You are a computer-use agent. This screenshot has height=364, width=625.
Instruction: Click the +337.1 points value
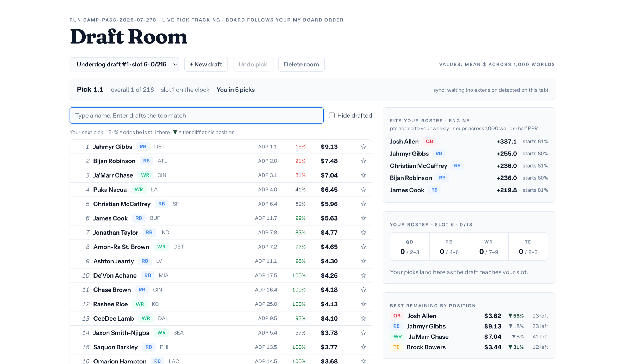(506, 141)
